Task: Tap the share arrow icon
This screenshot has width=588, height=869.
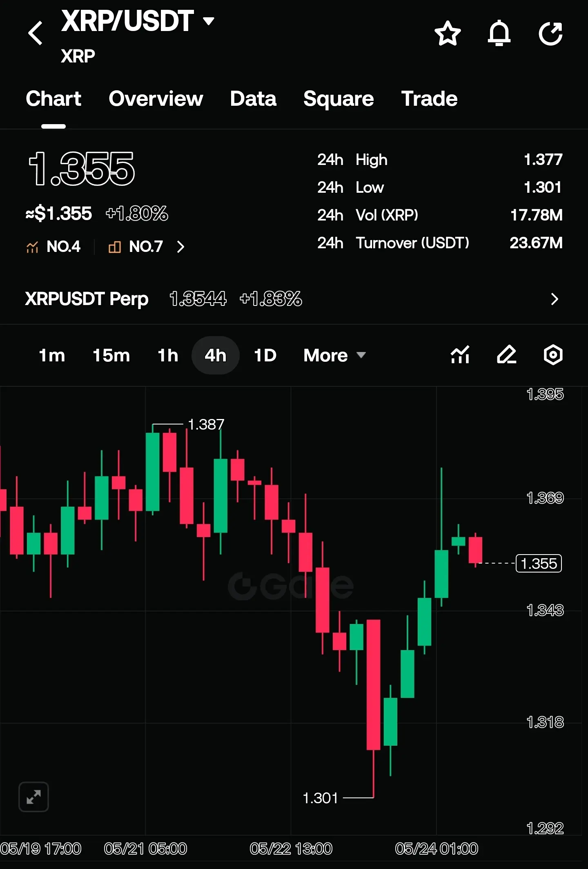Action: (x=550, y=33)
